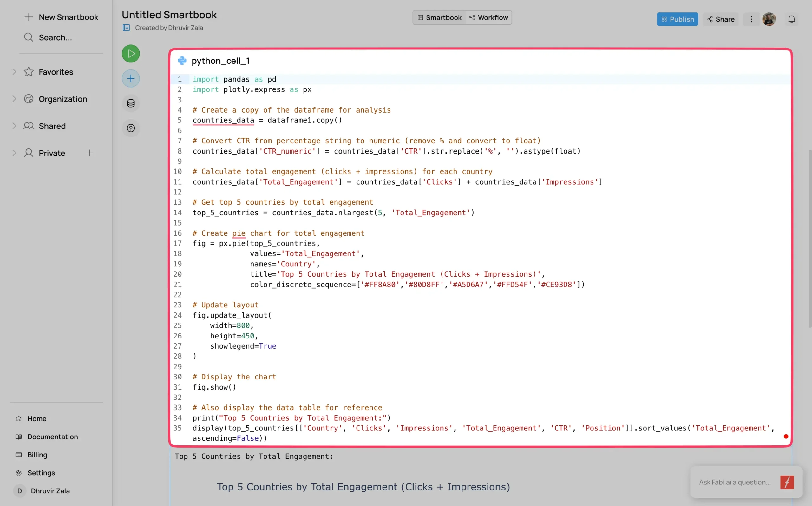Click the vertical page scrollbar
Viewport: 812px width, 506px height.
tap(809, 238)
